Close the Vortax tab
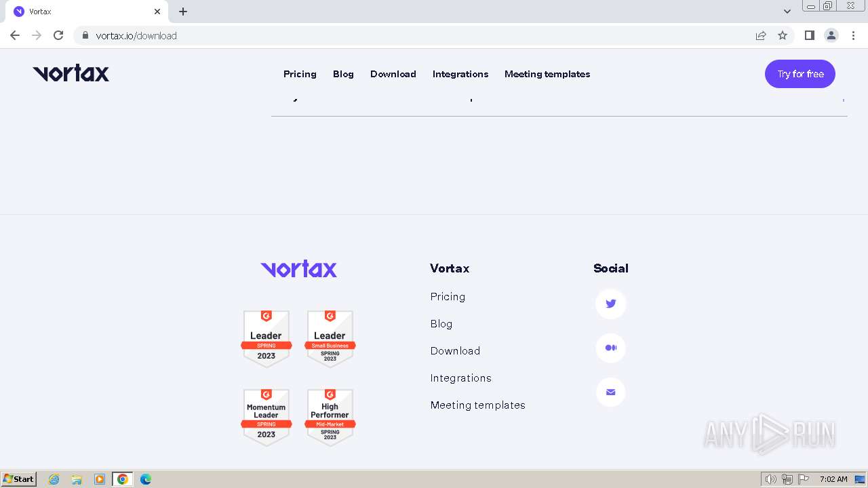 coord(157,12)
